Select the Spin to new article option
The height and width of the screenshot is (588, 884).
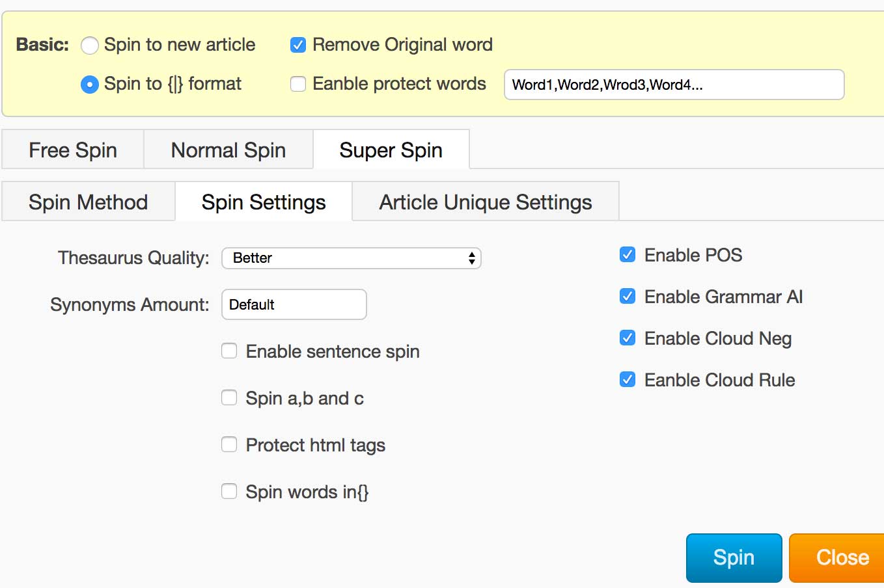coord(90,46)
